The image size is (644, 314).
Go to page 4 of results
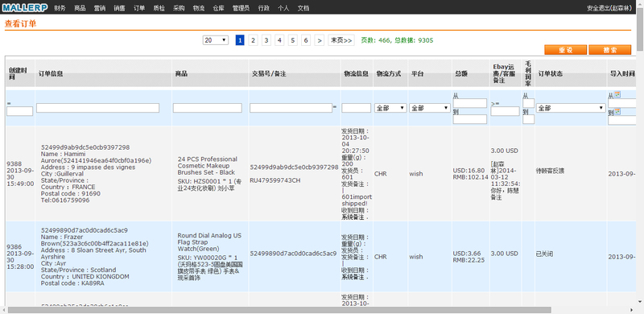(x=279, y=40)
